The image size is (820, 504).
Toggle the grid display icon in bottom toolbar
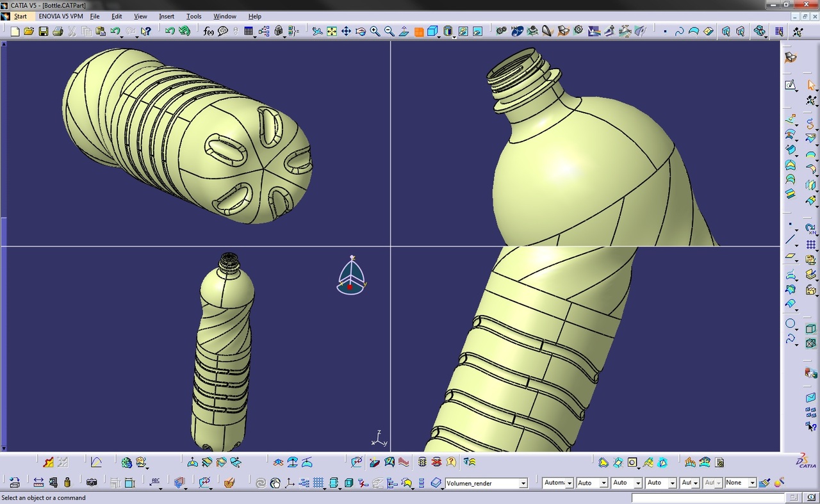coord(318,482)
